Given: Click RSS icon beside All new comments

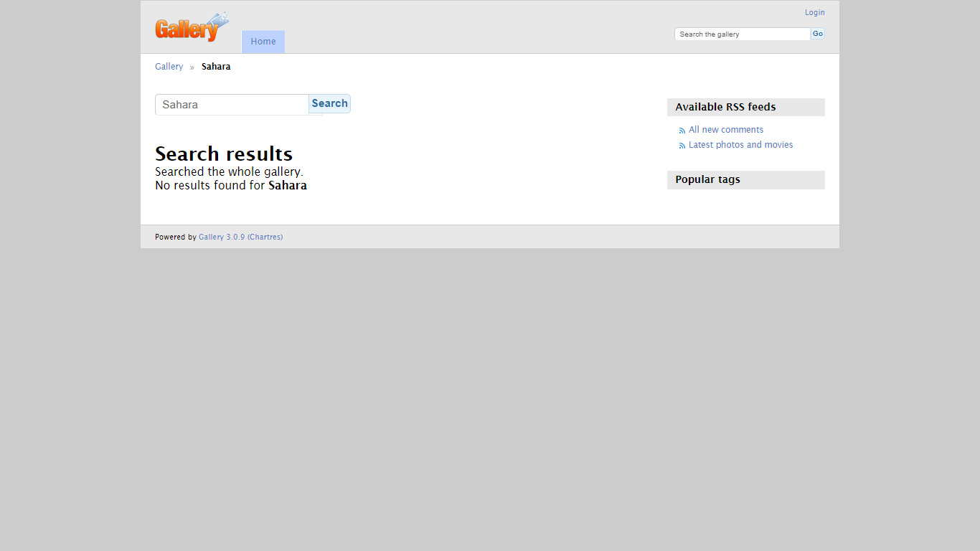Looking at the screenshot, I should pos(682,131).
